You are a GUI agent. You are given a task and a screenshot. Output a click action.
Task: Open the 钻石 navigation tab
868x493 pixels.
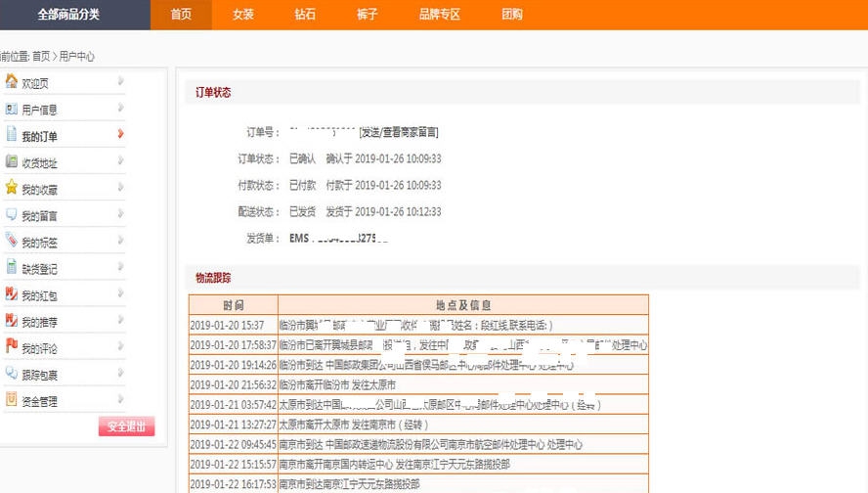click(x=305, y=15)
